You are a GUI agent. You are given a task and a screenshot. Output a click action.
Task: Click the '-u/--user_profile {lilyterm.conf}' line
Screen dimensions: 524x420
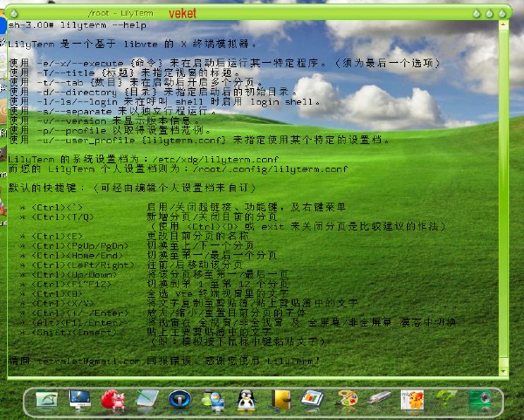(x=199, y=140)
